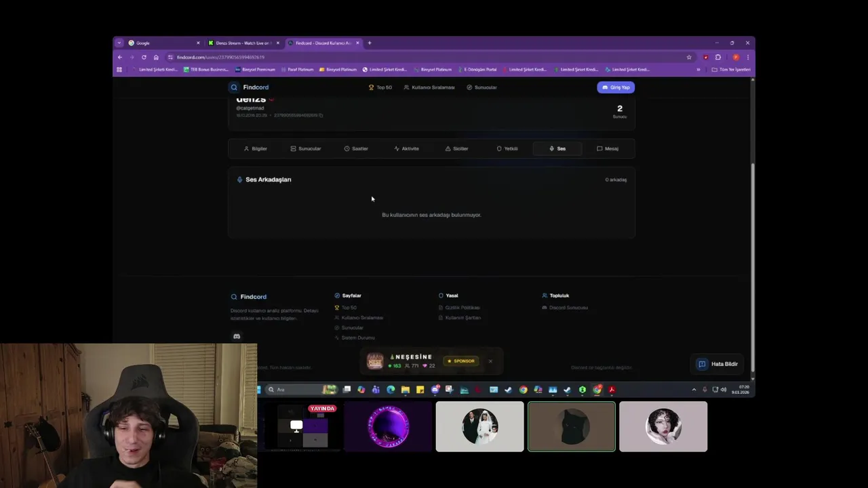
Task: Open the Neşesine server avatar
Action: pyautogui.click(x=375, y=361)
